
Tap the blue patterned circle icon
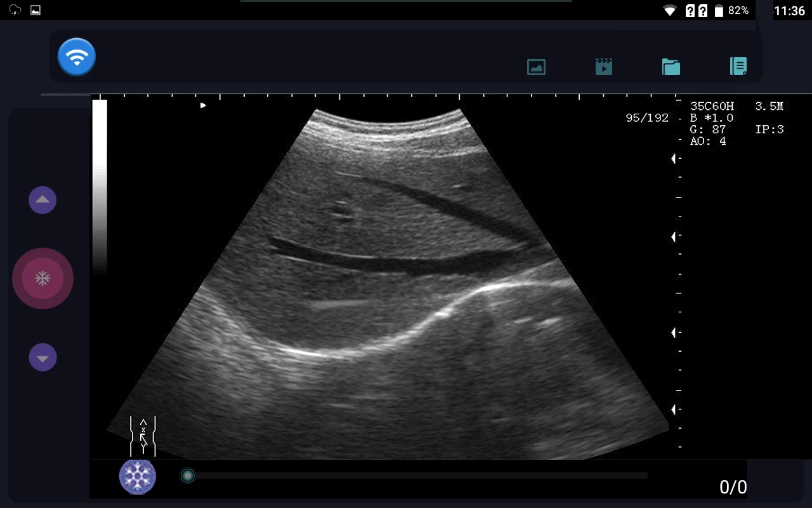tap(138, 476)
